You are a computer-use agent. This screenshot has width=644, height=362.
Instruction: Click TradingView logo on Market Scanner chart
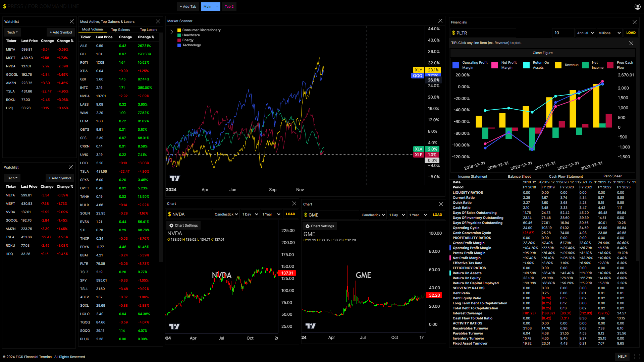point(174,178)
